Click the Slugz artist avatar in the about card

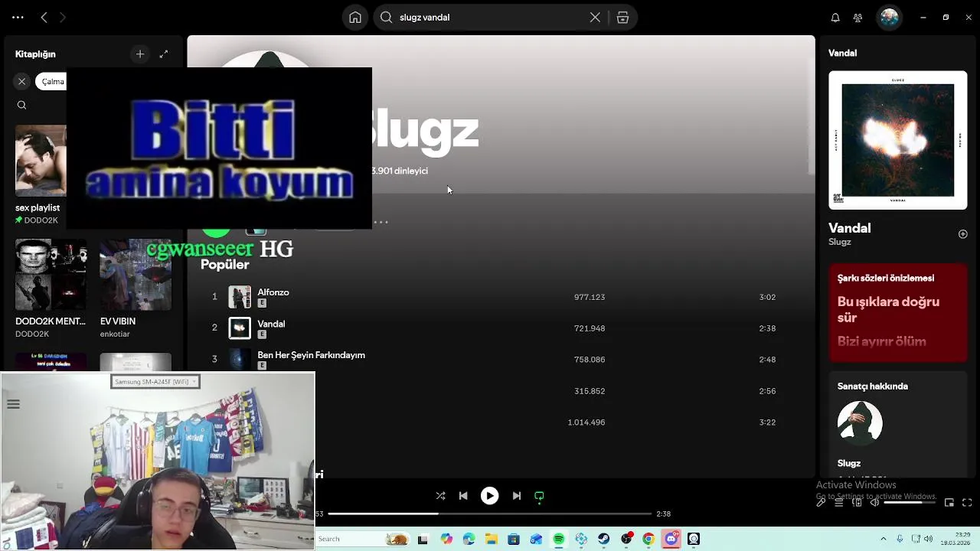coord(860,423)
